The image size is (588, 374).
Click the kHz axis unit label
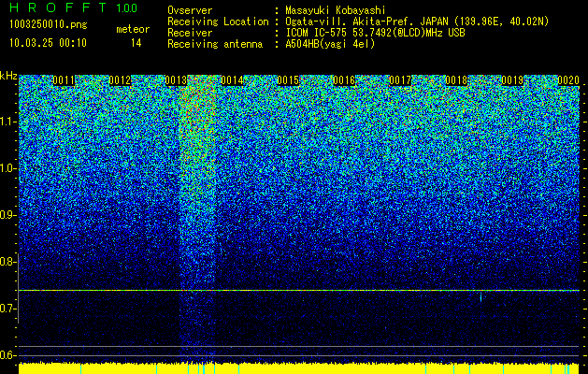point(8,77)
